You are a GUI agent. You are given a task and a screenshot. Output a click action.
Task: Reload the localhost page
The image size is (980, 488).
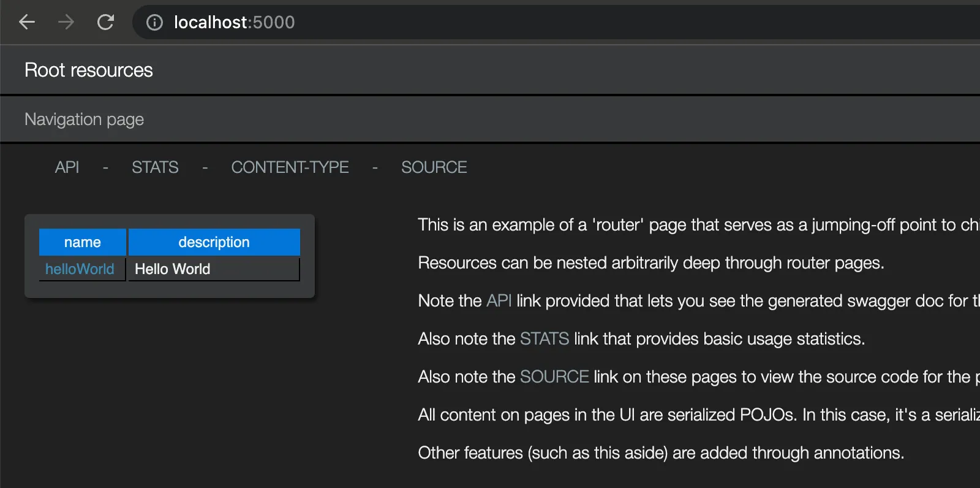[105, 23]
